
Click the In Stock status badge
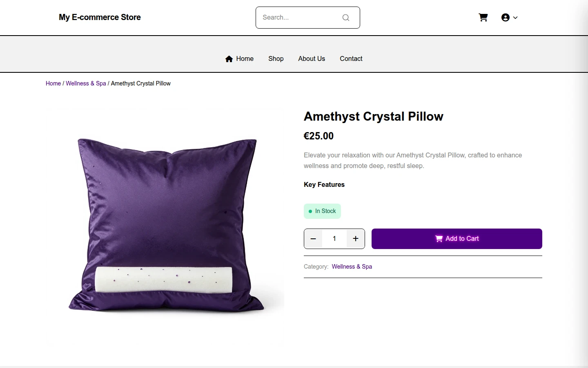pyautogui.click(x=322, y=211)
